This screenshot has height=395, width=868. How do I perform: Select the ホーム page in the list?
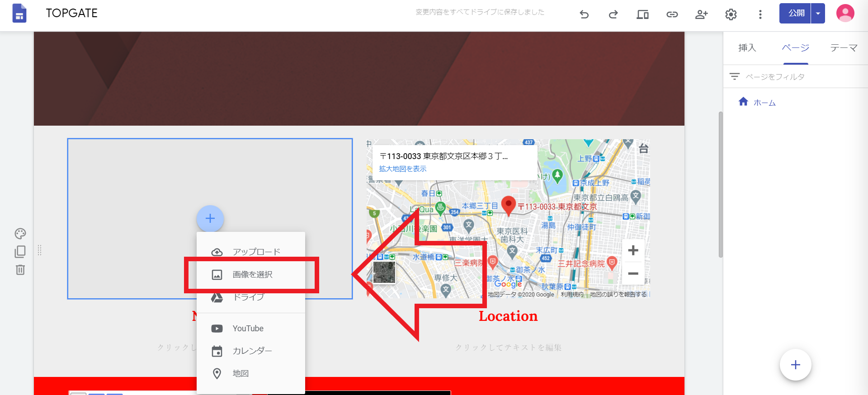pyautogui.click(x=764, y=103)
